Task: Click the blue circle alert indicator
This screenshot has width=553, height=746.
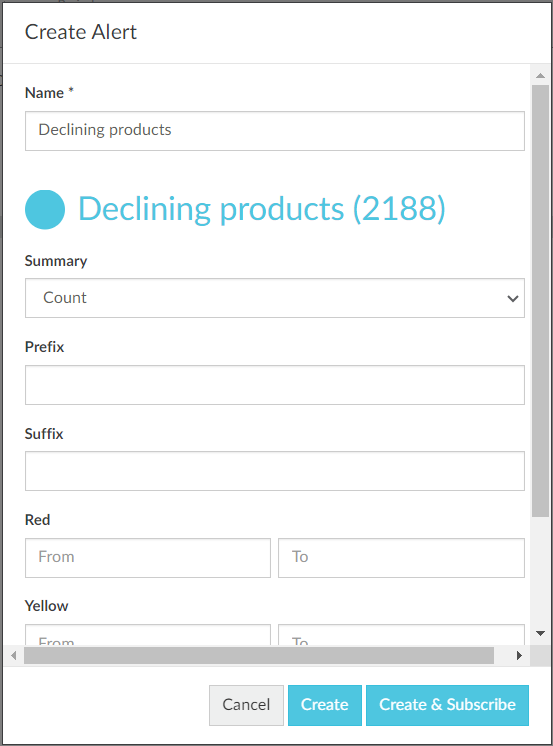Action: [x=45, y=209]
